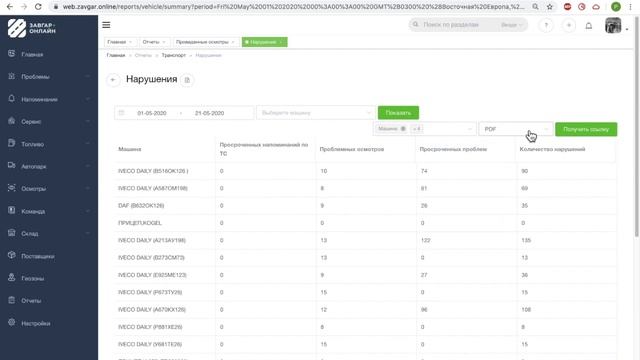This screenshot has width=640, height=360.
Task: Open the Главная sidebar icon
Action: click(x=11, y=54)
